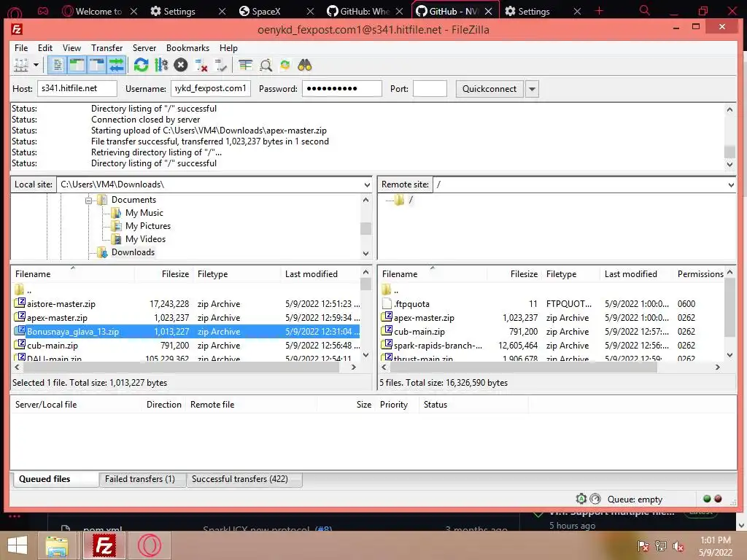Toggle local directory tree display
The height and width of the screenshot is (560, 747).
(x=77, y=65)
